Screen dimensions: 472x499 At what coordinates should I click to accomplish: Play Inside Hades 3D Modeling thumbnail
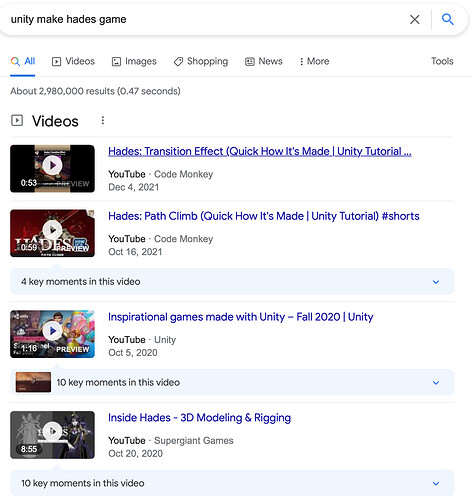tap(52, 435)
